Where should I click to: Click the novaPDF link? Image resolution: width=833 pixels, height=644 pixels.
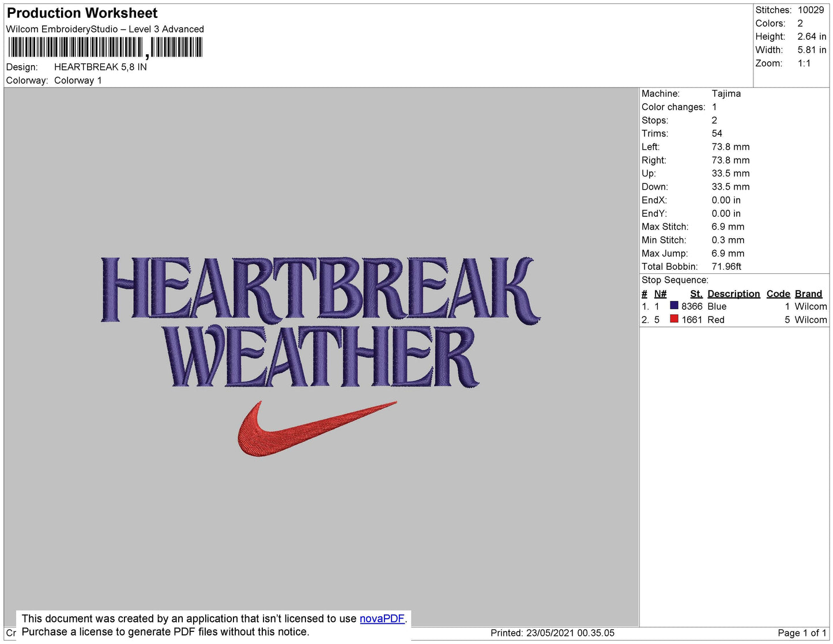click(382, 619)
